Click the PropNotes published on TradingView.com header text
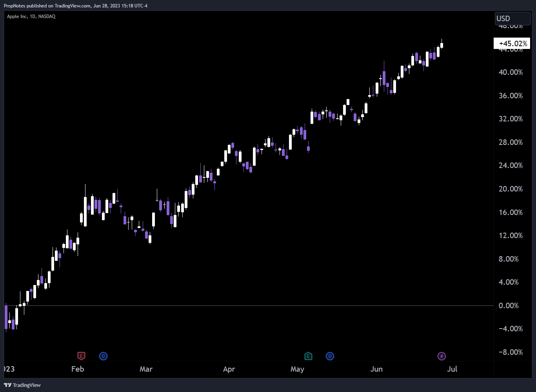536x392 pixels. point(76,5)
